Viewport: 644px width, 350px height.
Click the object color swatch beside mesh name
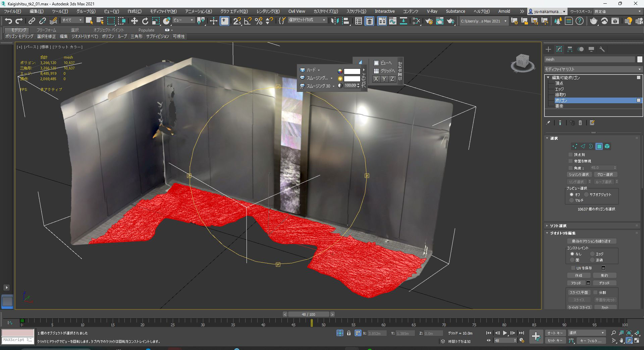(x=640, y=59)
